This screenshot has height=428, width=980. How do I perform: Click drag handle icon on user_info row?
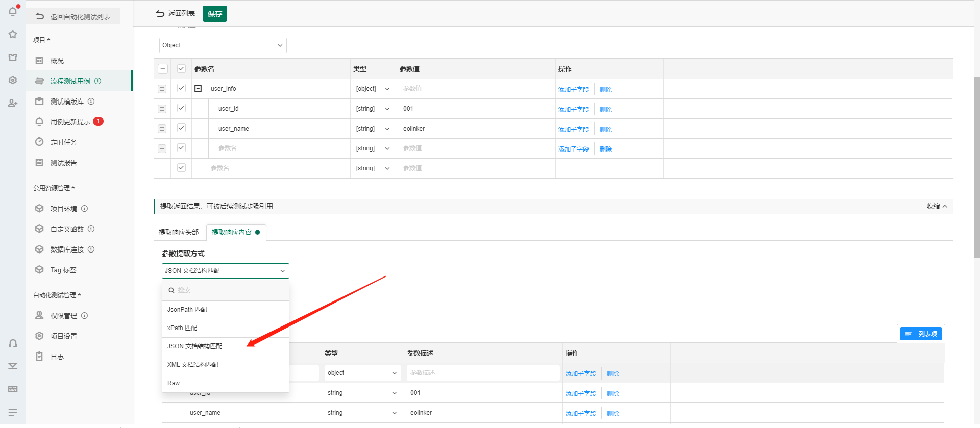162,89
